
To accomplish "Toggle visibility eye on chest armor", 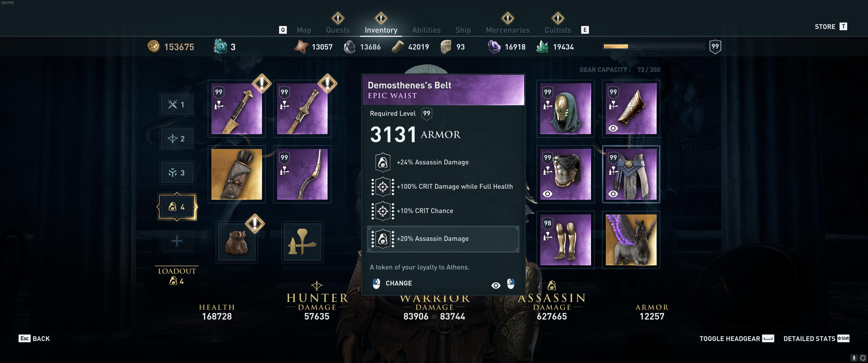I will [547, 194].
